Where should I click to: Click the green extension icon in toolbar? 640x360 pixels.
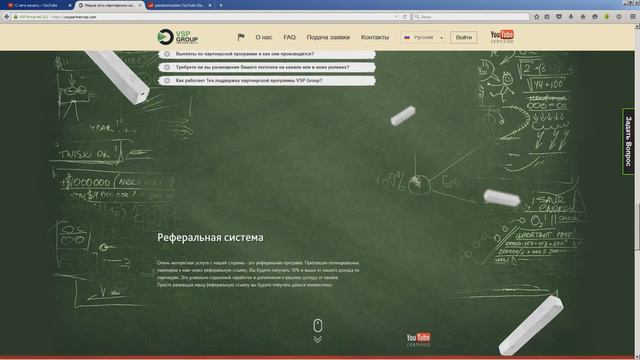click(607, 17)
